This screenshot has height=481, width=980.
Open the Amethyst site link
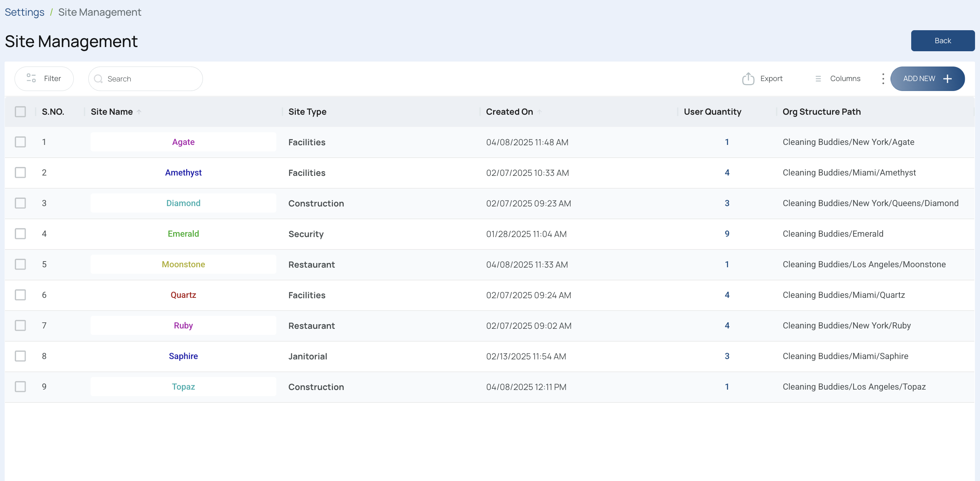[x=183, y=172]
